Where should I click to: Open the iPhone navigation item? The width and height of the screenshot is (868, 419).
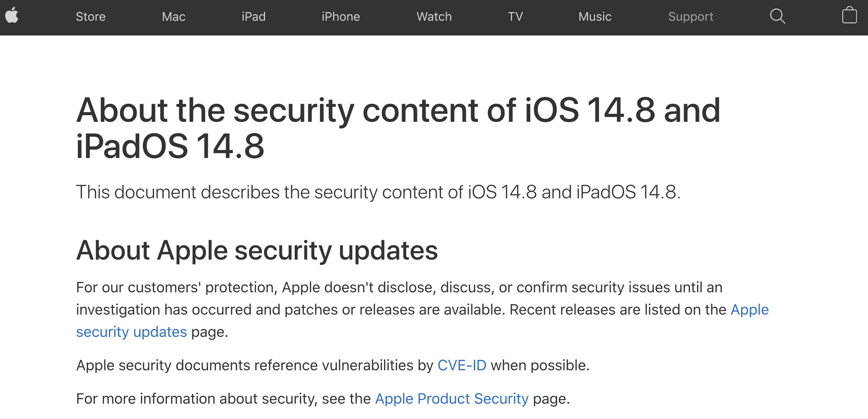pos(341,17)
